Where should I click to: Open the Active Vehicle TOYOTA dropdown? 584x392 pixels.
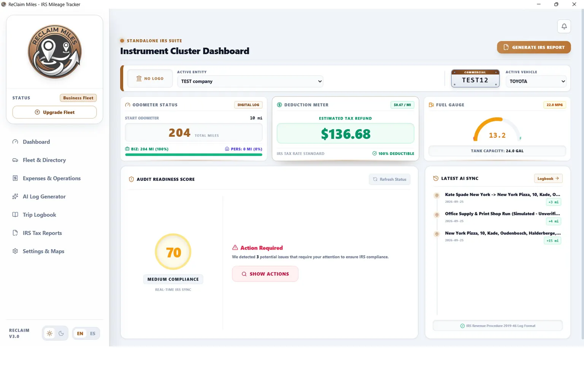coord(536,81)
